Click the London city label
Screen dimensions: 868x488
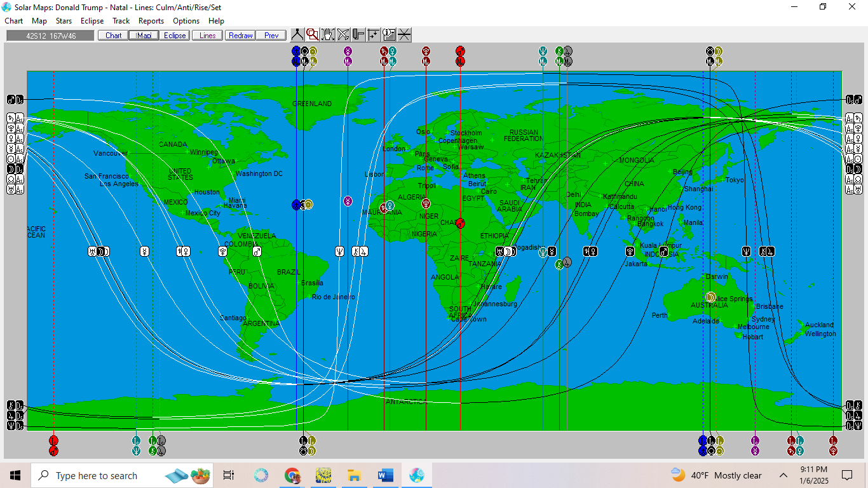[394, 149]
